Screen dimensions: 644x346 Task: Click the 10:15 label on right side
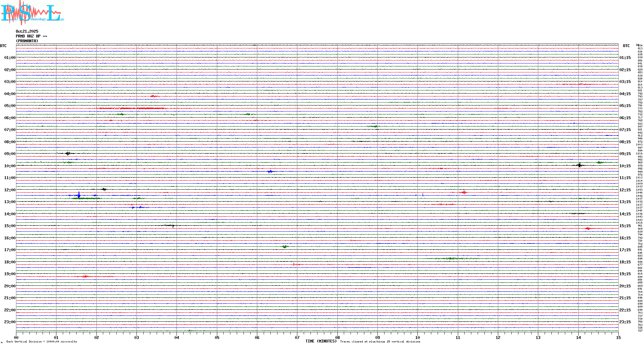coord(625,166)
